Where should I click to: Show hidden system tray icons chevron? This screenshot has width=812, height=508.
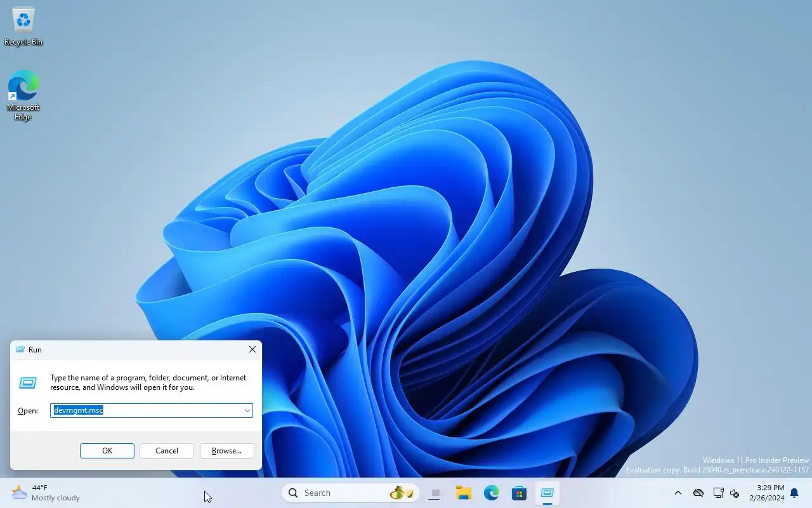(678, 493)
